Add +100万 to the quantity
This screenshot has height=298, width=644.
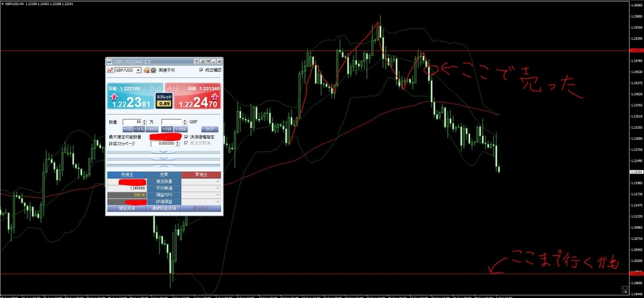click(x=152, y=129)
